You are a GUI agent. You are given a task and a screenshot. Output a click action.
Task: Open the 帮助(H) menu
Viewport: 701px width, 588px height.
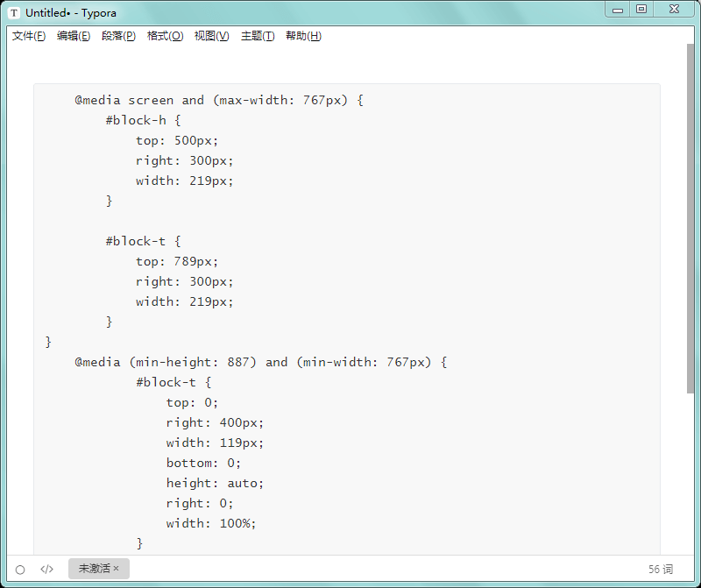(x=303, y=36)
